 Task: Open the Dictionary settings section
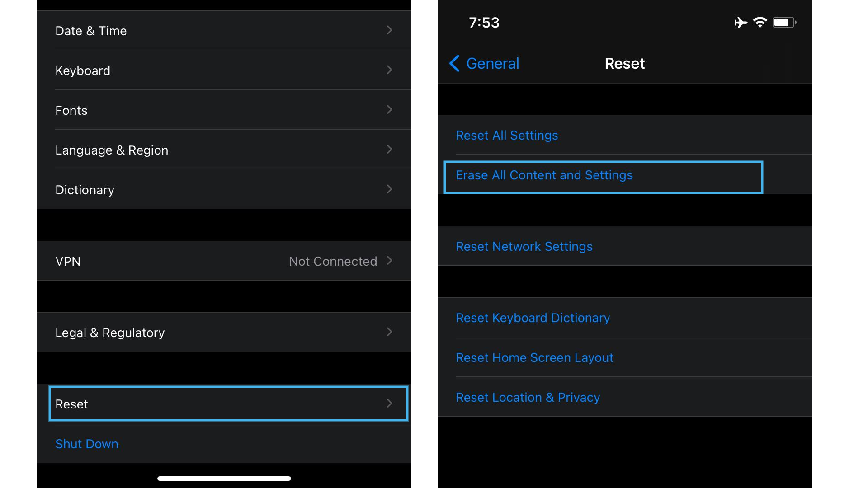(224, 189)
